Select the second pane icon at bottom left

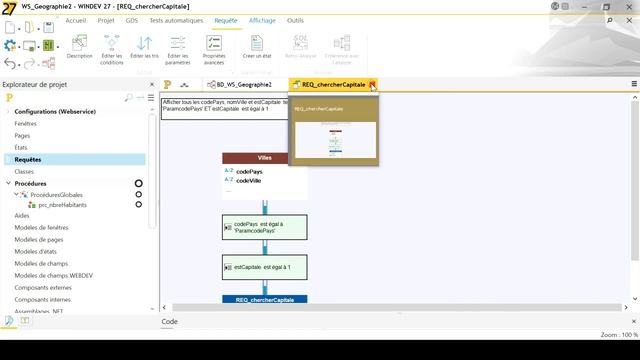25,321
